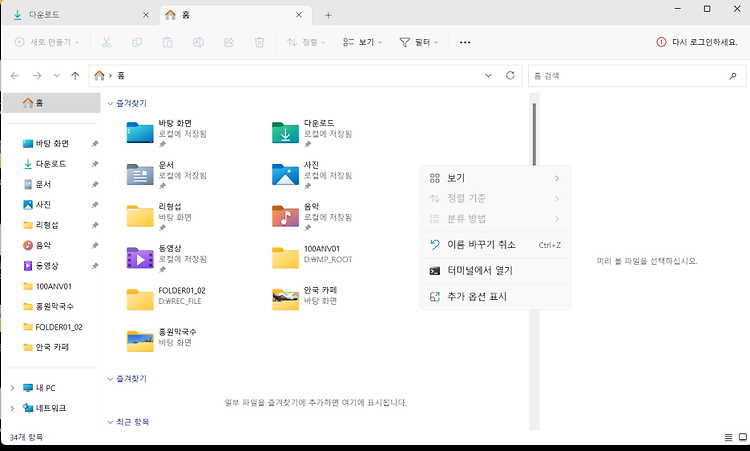Go forward with the right arrow

coord(37,76)
